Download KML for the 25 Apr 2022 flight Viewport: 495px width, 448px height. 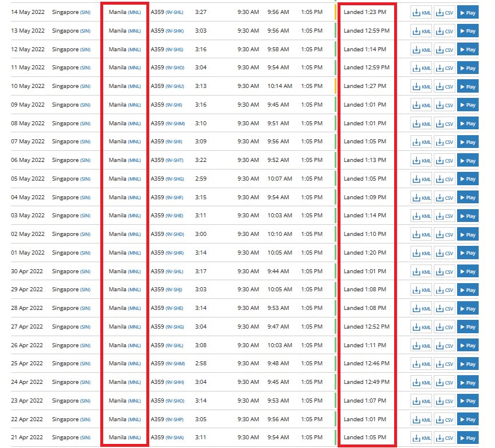pos(421,364)
